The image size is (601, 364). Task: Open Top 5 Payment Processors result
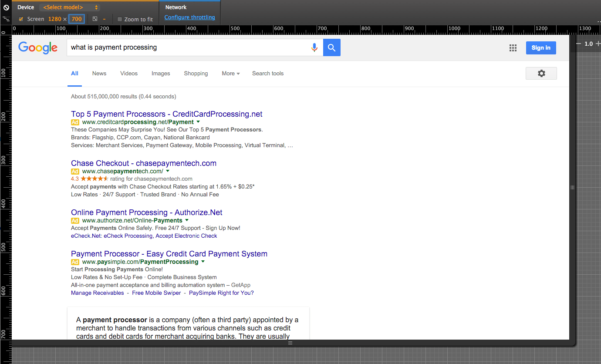point(167,114)
